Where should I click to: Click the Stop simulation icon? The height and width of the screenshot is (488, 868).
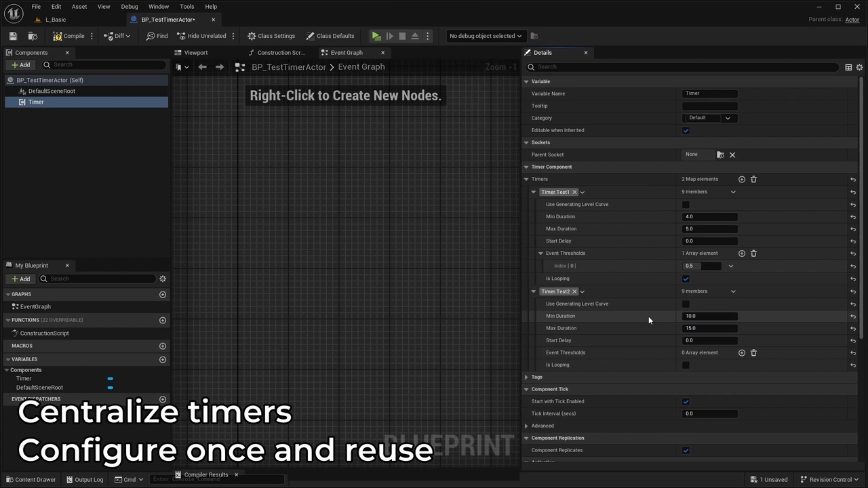click(x=402, y=36)
